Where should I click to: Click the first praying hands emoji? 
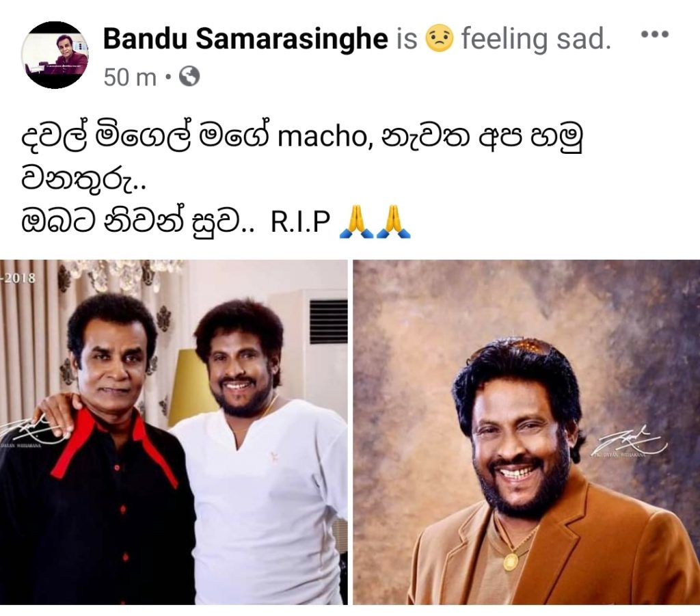pyautogui.click(x=355, y=221)
